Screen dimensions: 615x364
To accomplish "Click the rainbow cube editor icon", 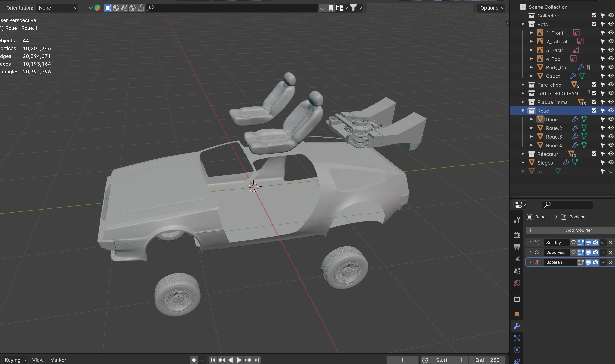I will (97, 8).
